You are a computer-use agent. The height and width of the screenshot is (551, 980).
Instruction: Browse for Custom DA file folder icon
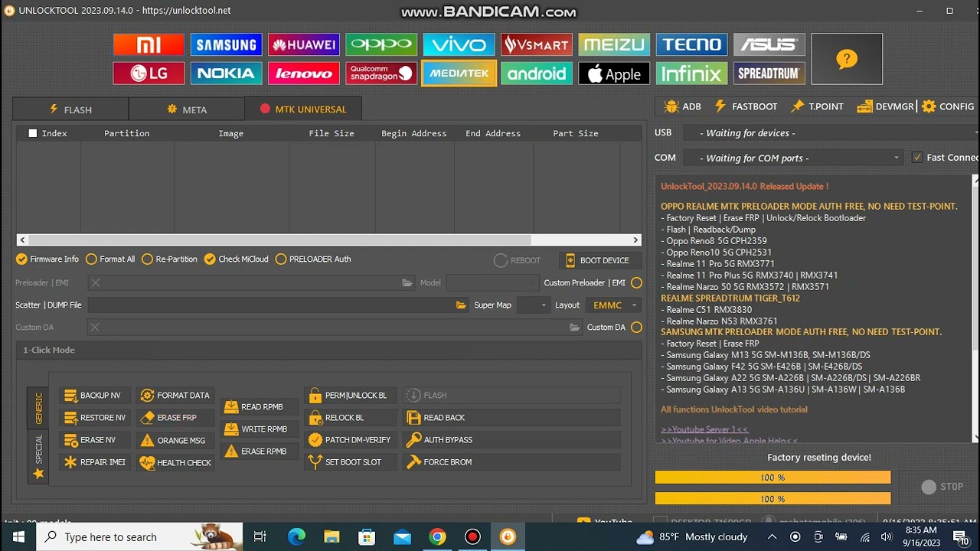point(574,328)
